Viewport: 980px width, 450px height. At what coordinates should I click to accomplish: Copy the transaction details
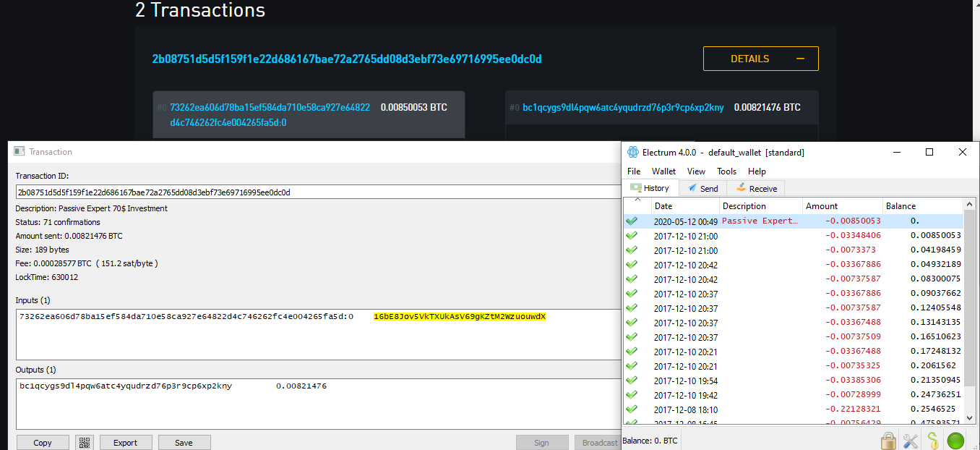[42, 442]
